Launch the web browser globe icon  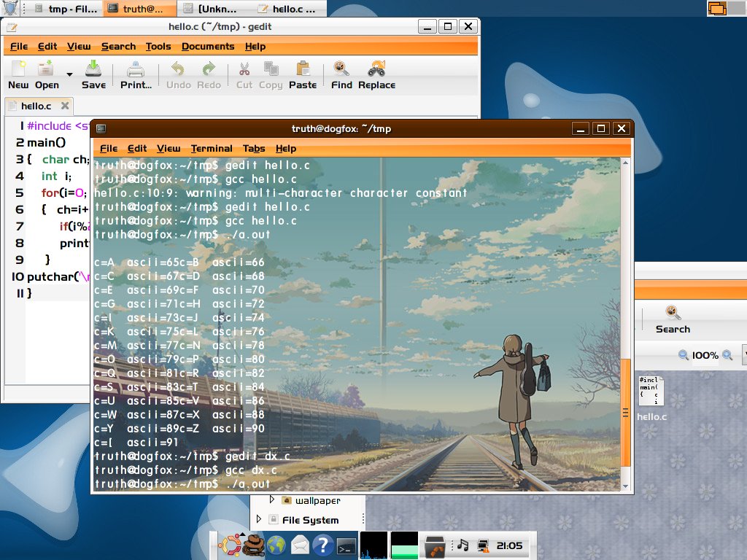coord(276,545)
